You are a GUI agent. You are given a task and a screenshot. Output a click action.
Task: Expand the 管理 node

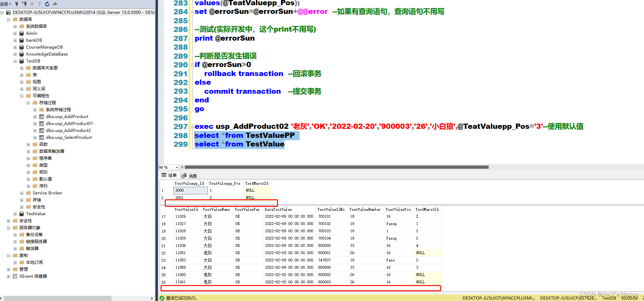pyautogui.click(x=8, y=269)
